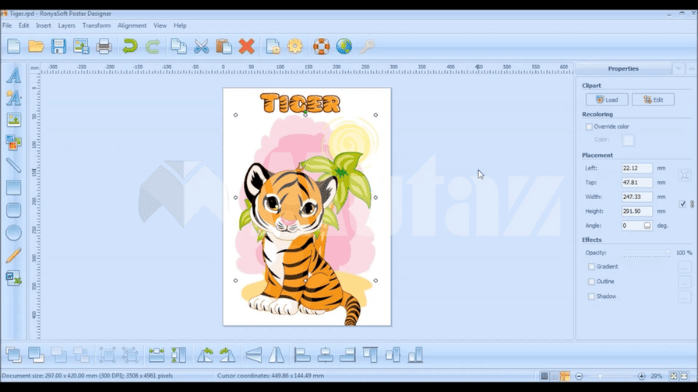The width and height of the screenshot is (698, 392).
Task: Toggle the Shadow effect checkbox
Action: pos(591,296)
